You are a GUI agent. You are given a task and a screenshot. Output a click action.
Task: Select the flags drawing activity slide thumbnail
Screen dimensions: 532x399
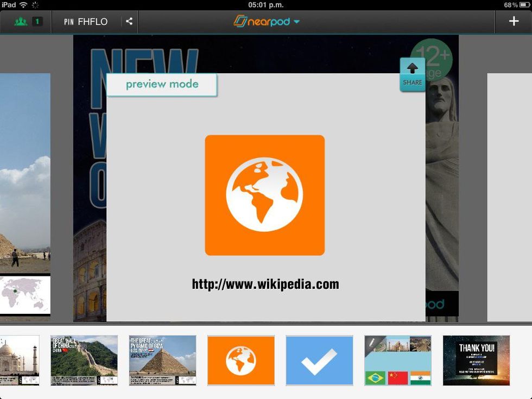[397, 360]
